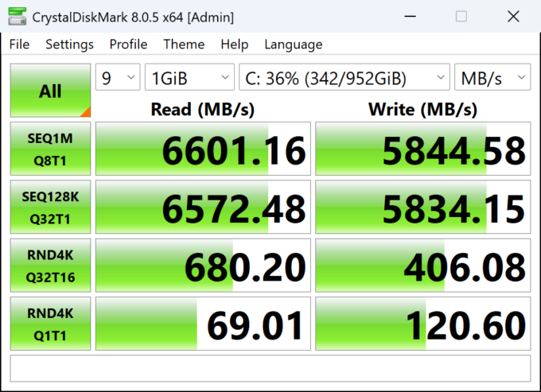Click the RND4K Q32T16 write result 406.08
The height and width of the screenshot is (392, 541).
423,265
